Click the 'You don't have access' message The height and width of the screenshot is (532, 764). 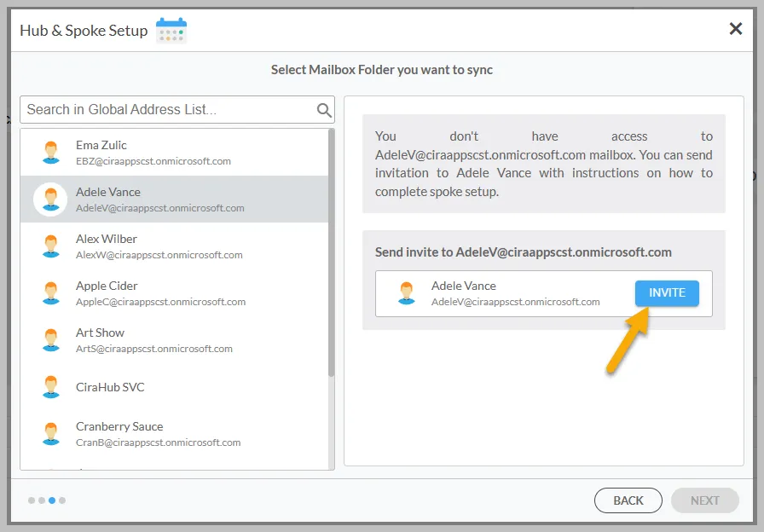click(544, 164)
